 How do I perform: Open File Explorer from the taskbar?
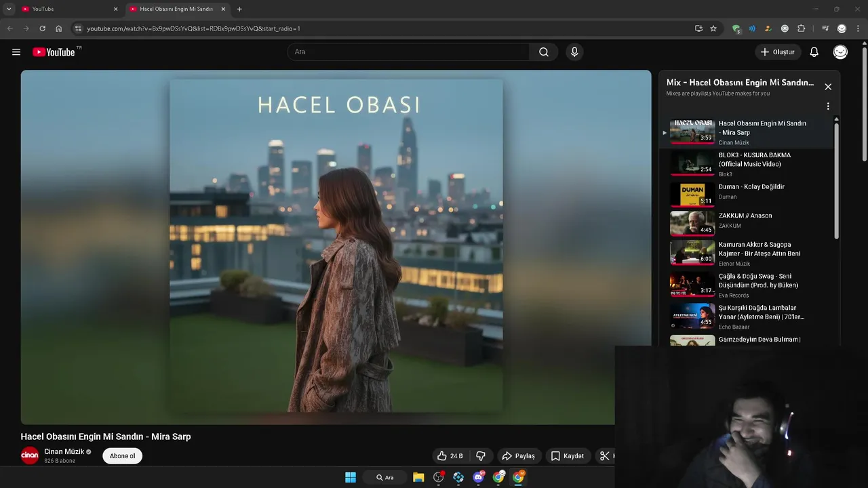pos(418,477)
